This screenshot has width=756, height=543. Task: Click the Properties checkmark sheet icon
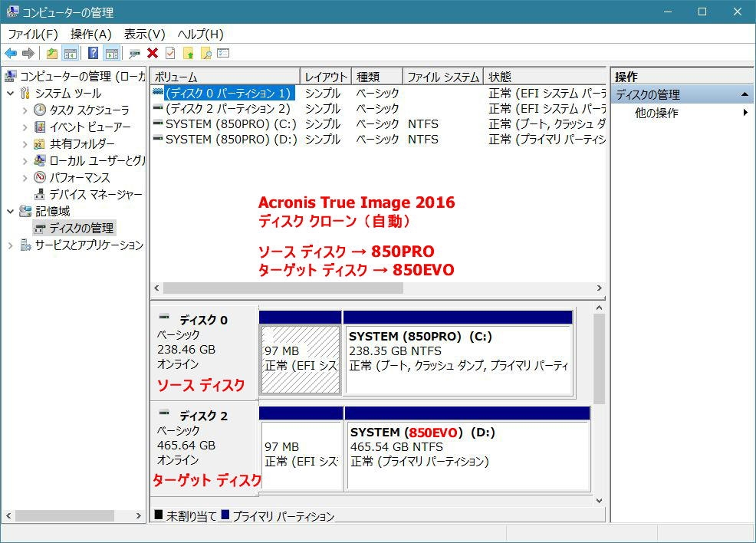point(170,53)
